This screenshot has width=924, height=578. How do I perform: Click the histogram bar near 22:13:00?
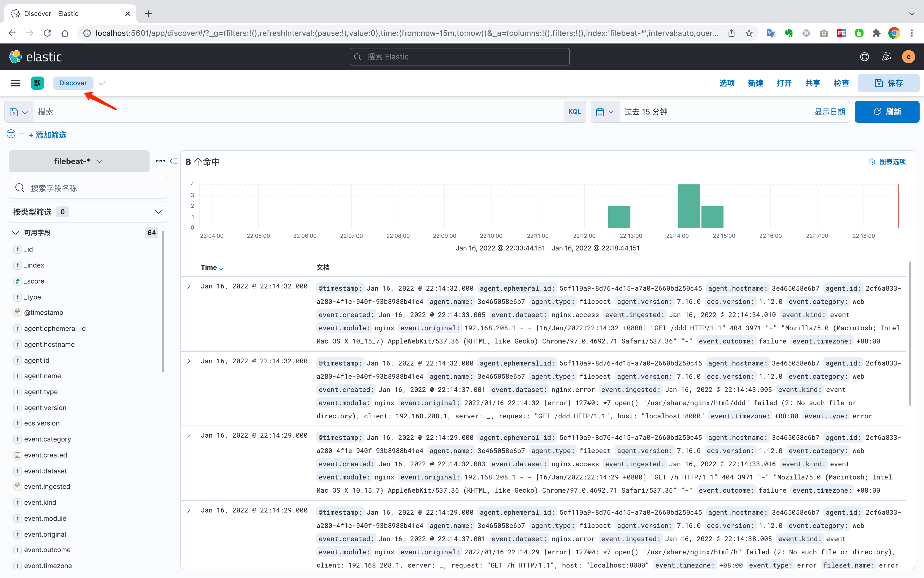619,217
